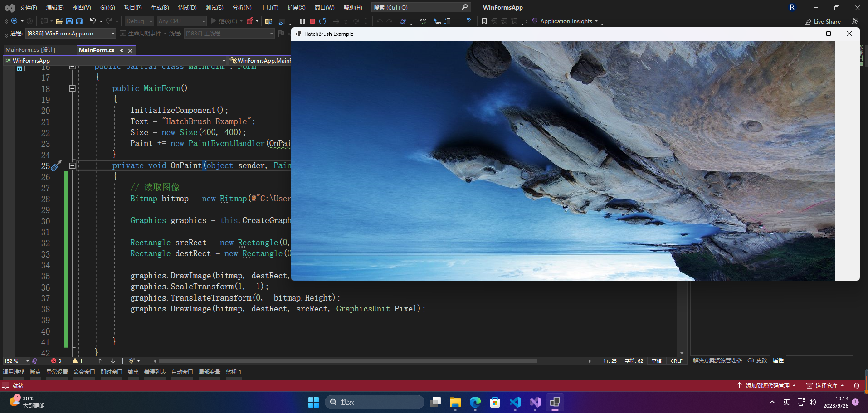Click the Open File folder icon

(x=59, y=21)
